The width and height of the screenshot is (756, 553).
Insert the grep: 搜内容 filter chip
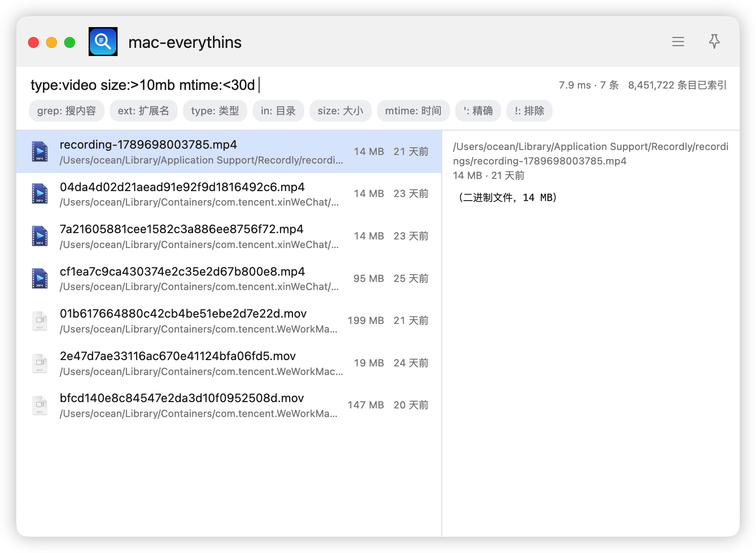66,111
